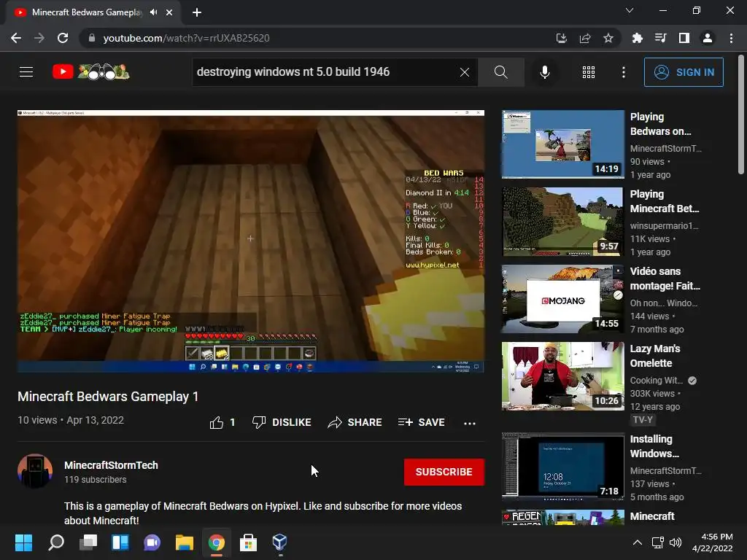Screen dimensions: 747x560
Task: Open 'Playing Bedwars on...' thumbnail
Action: point(563,144)
